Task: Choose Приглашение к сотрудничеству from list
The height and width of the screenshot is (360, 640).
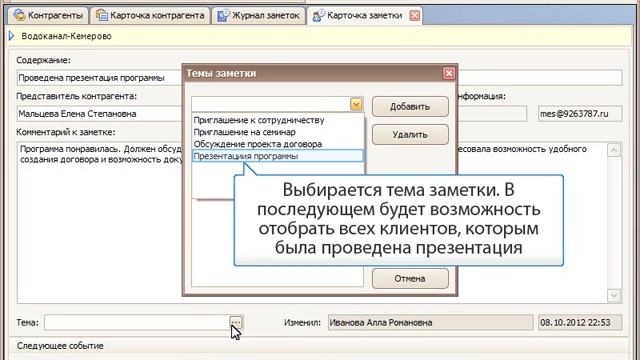Action: click(278, 120)
